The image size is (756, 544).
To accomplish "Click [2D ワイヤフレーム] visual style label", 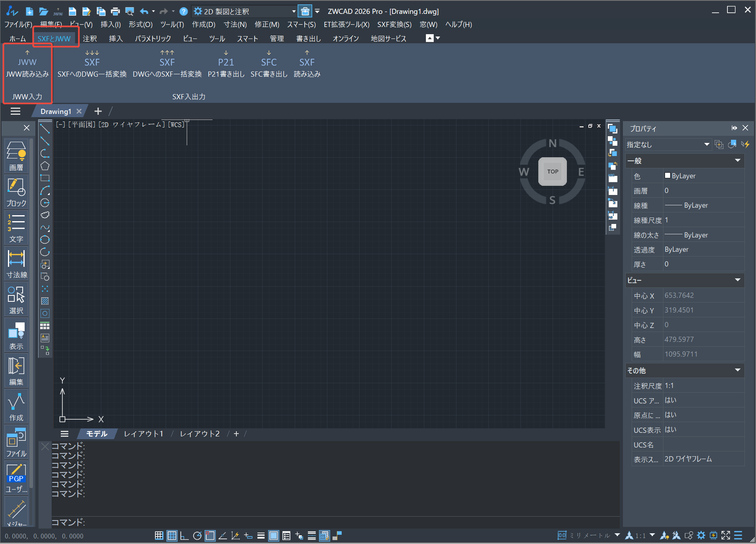I will pos(131,125).
